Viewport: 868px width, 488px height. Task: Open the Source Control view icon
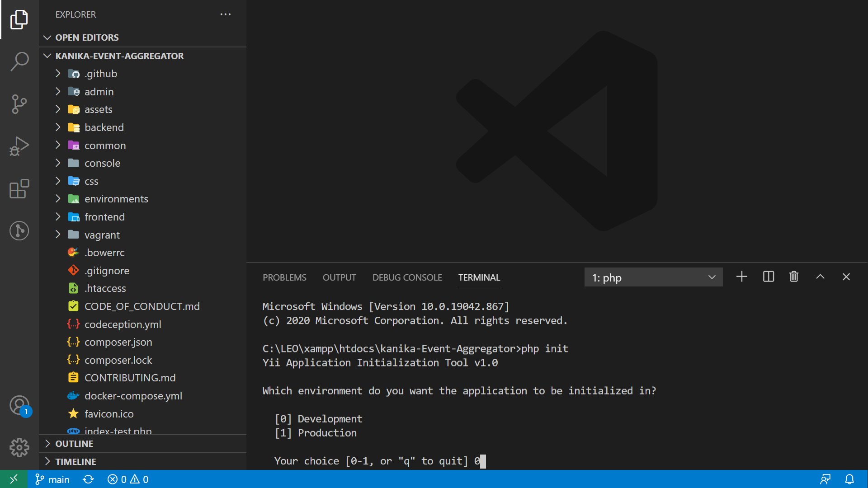point(19,104)
